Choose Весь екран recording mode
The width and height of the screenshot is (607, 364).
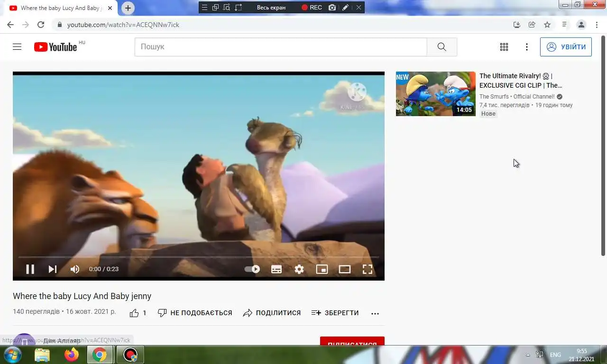[x=271, y=8]
